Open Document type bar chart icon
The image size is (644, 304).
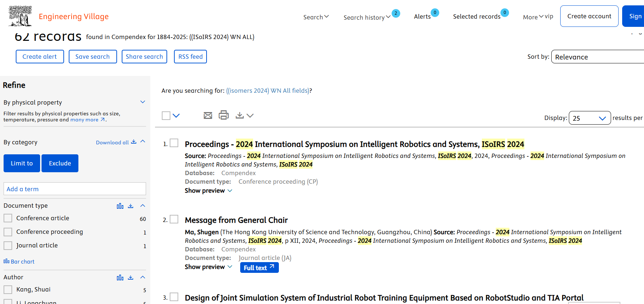(x=120, y=206)
